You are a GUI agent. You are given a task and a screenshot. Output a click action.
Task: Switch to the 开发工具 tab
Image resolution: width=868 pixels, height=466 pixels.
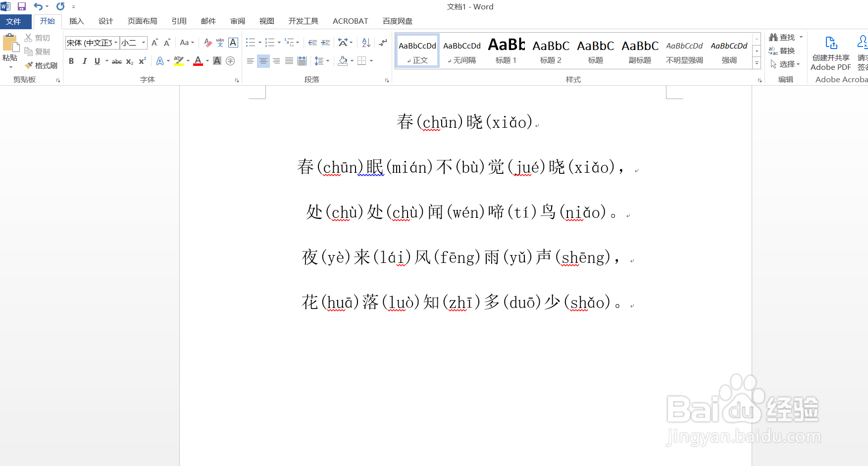click(304, 21)
